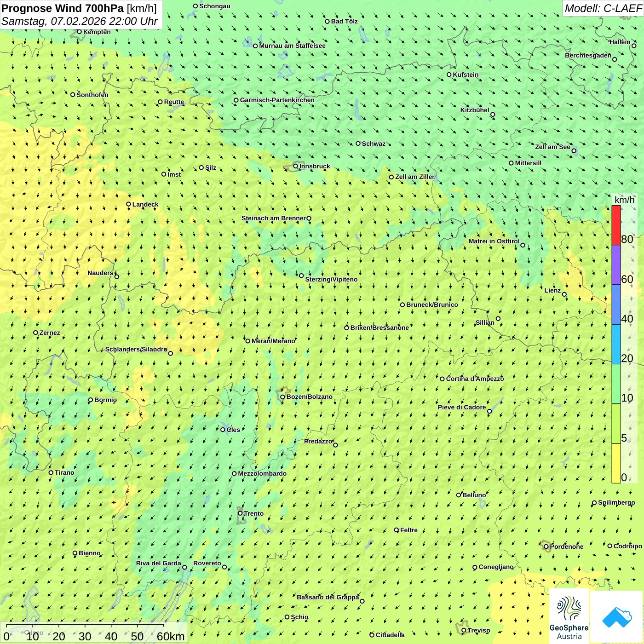The width and height of the screenshot is (644, 644).
Task: Click the Bad Tölz label
Action: click(x=344, y=21)
